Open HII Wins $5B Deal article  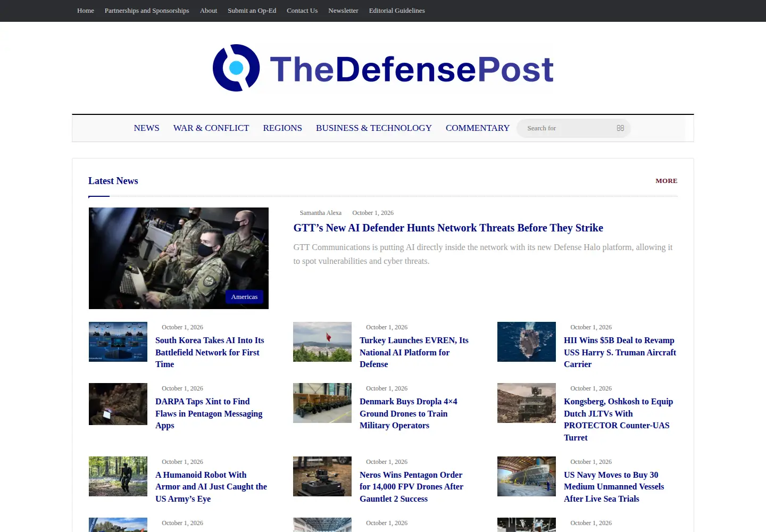pos(620,352)
